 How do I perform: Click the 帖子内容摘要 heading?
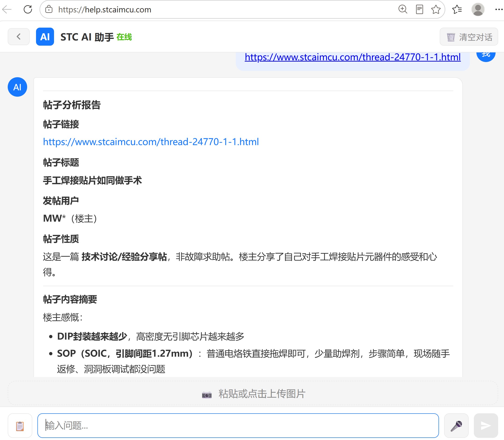click(70, 299)
